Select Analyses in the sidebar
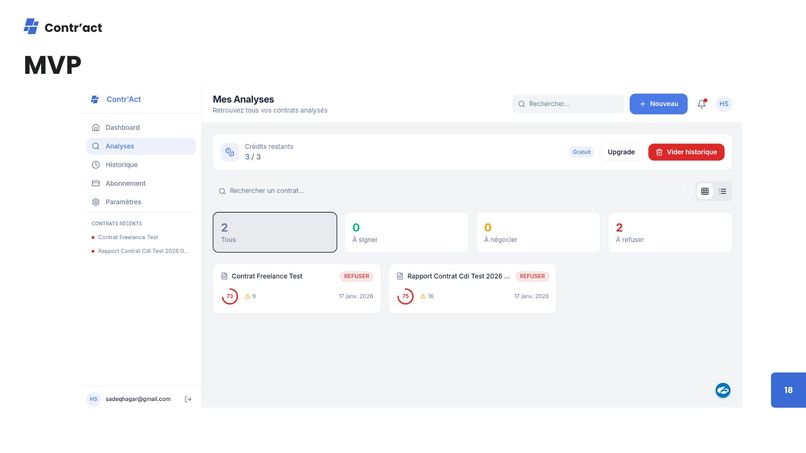 tap(141, 146)
